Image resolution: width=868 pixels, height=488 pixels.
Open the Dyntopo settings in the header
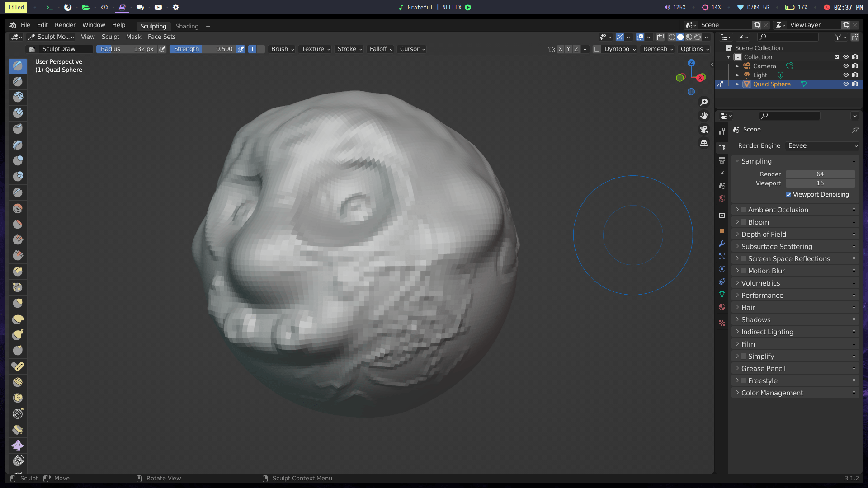[x=619, y=49]
